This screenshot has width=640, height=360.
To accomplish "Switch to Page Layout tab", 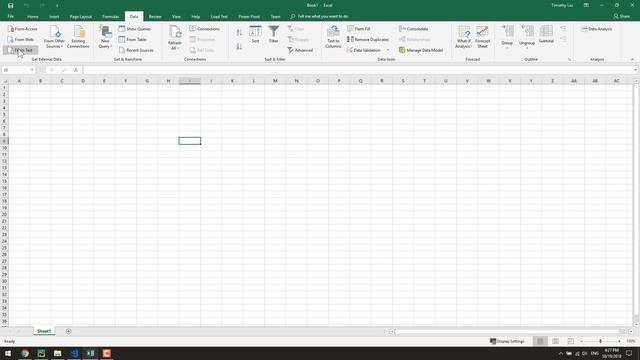I will [81, 16].
